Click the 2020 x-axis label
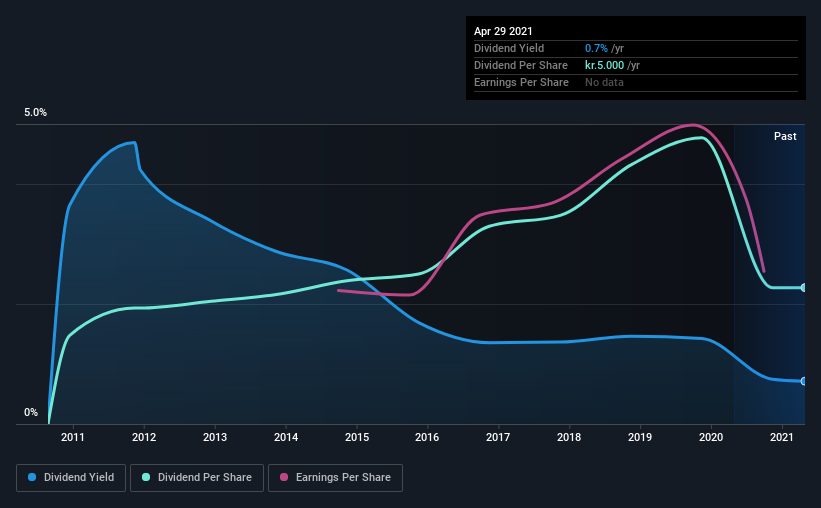Screen dimensions: 821x508 [x=711, y=437]
